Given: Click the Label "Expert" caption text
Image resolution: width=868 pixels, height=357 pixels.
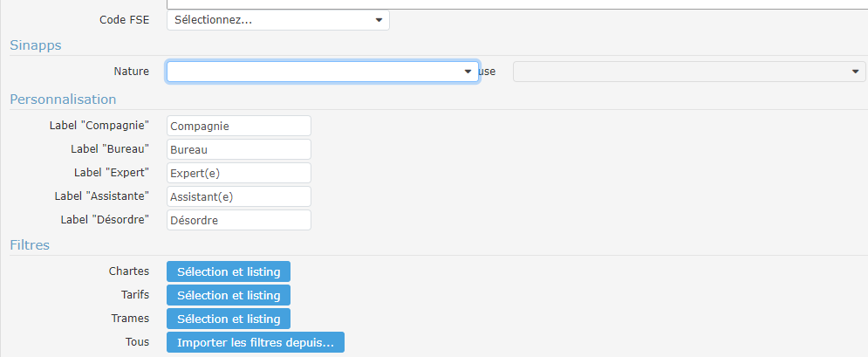Looking at the screenshot, I should (x=112, y=174).
